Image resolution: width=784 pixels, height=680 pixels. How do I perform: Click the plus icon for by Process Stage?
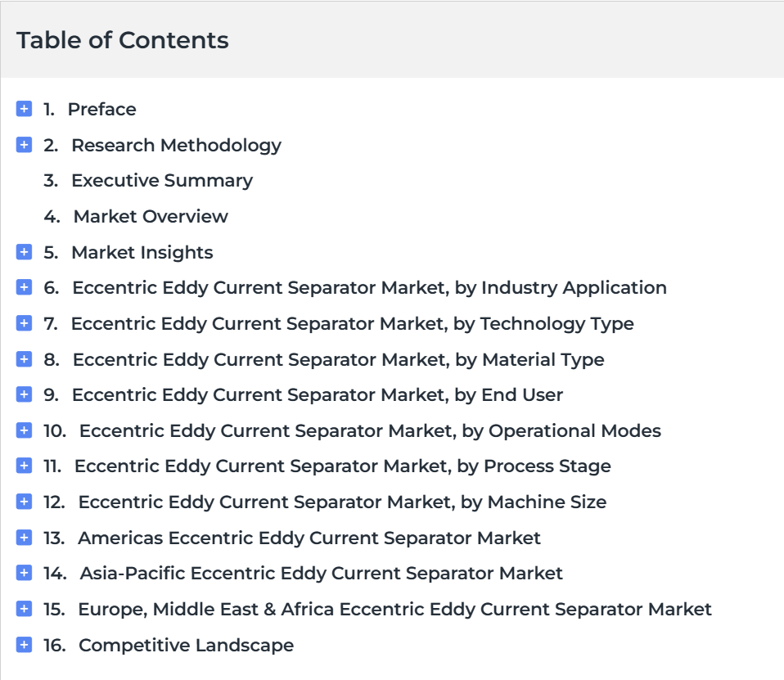(24, 466)
